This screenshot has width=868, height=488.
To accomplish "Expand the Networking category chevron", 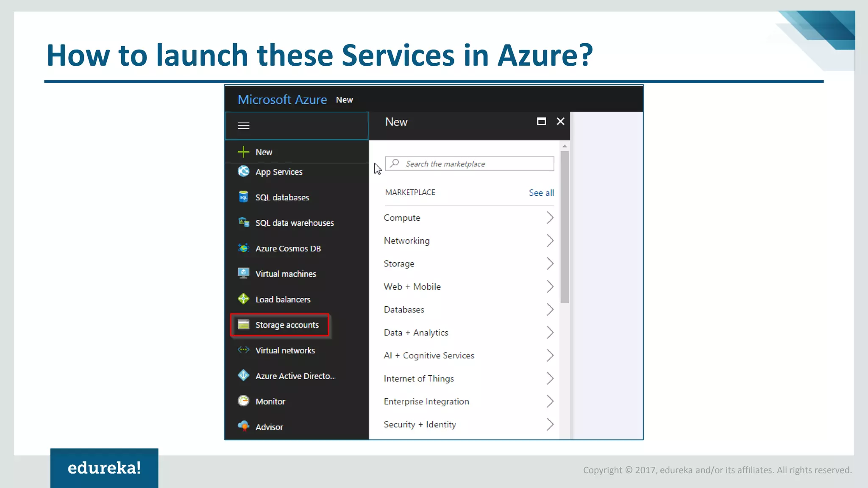I will tap(550, 241).
